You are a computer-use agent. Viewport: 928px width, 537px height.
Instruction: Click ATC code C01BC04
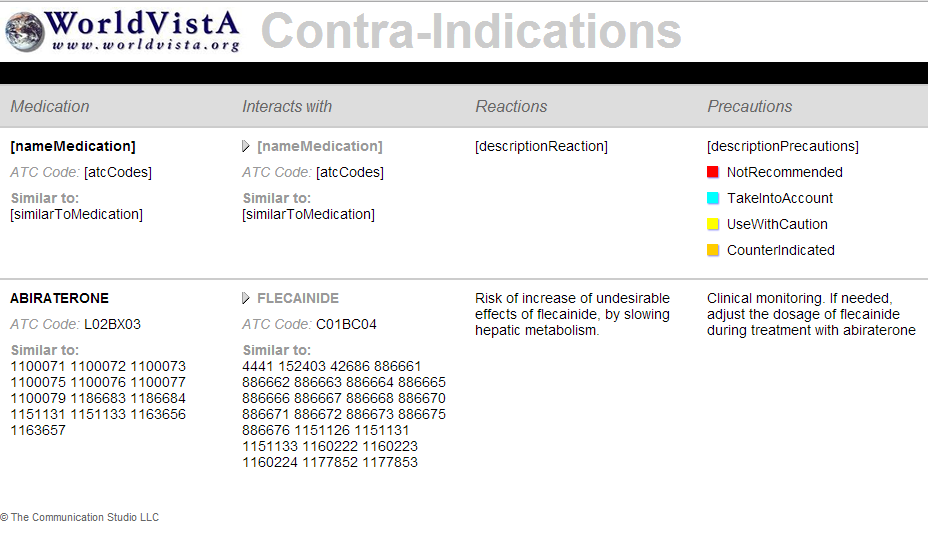(346, 324)
